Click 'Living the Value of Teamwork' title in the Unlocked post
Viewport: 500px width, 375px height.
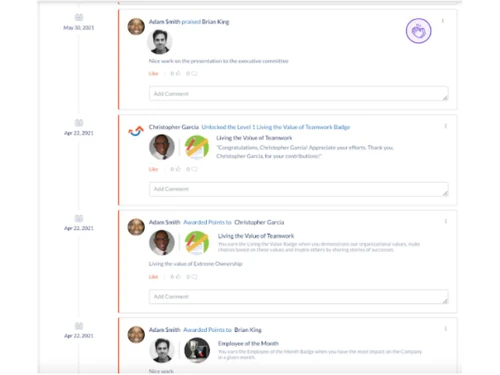254,138
